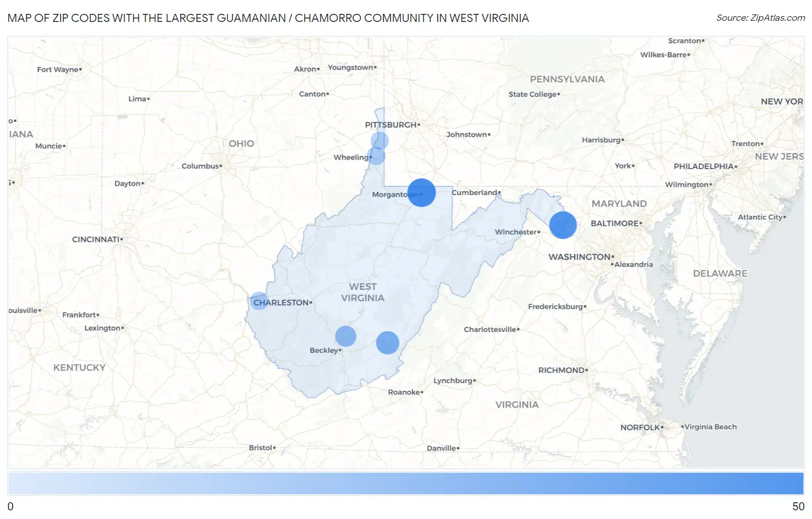Click the Scranton city label
Screen dimensions: 812x519
coord(684,41)
